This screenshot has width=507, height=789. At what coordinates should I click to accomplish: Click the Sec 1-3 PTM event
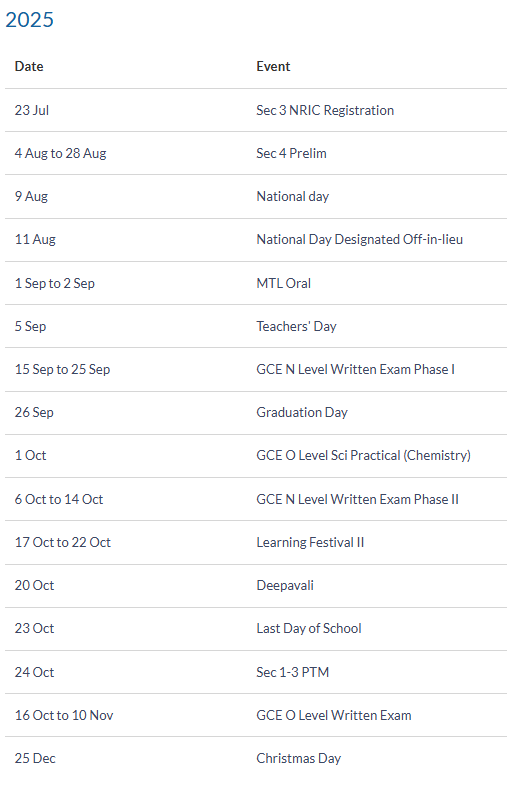293,672
